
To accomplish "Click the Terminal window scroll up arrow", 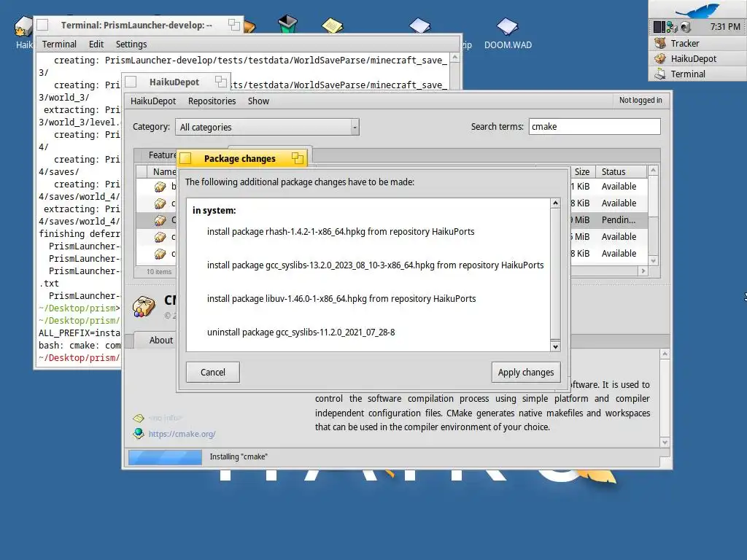I will coord(454,58).
